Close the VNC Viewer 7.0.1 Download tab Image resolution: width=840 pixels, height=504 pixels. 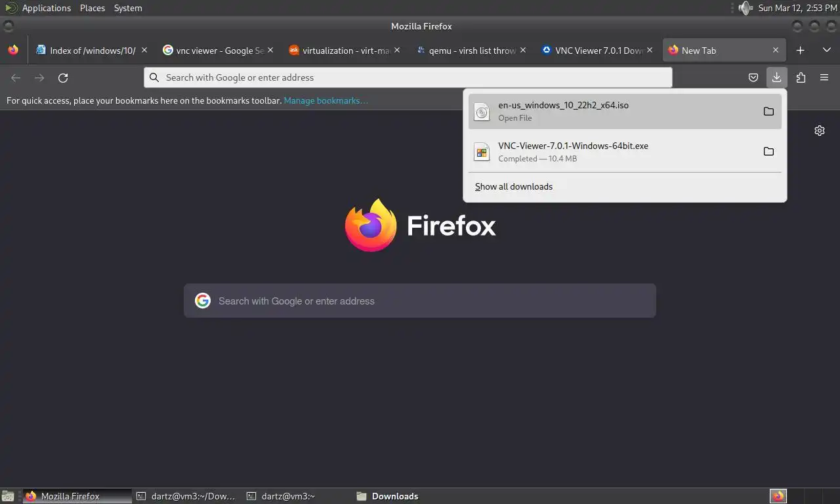pyautogui.click(x=650, y=50)
